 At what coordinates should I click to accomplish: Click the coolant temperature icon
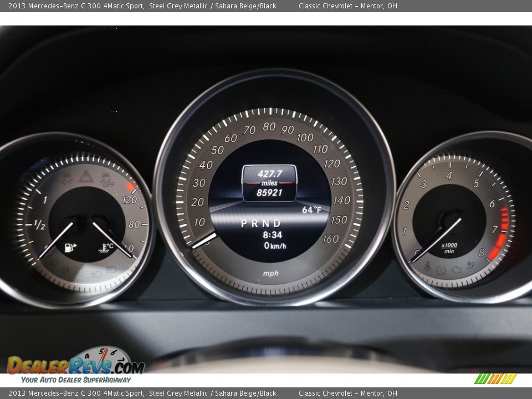click(x=105, y=248)
